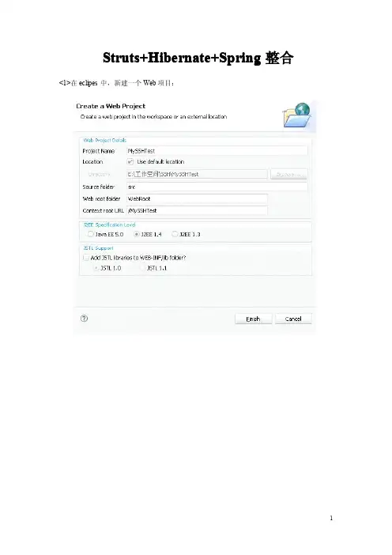Click the 'Project Name' label

point(99,151)
